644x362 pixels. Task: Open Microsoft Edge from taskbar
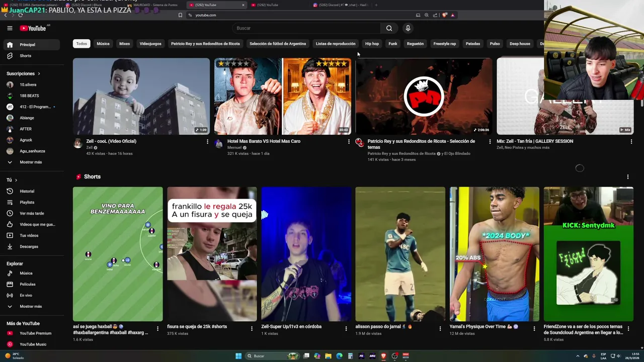tap(339, 356)
